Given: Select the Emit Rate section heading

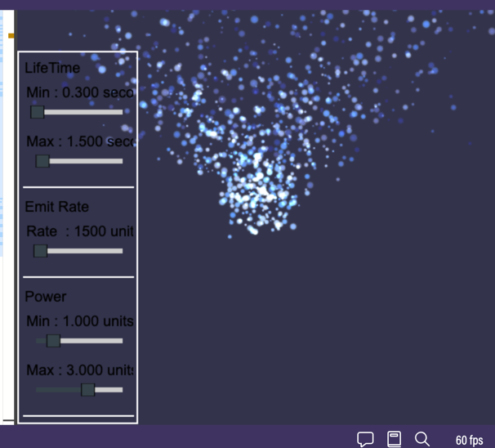Looking at the screenshot, I should point(57,207).
